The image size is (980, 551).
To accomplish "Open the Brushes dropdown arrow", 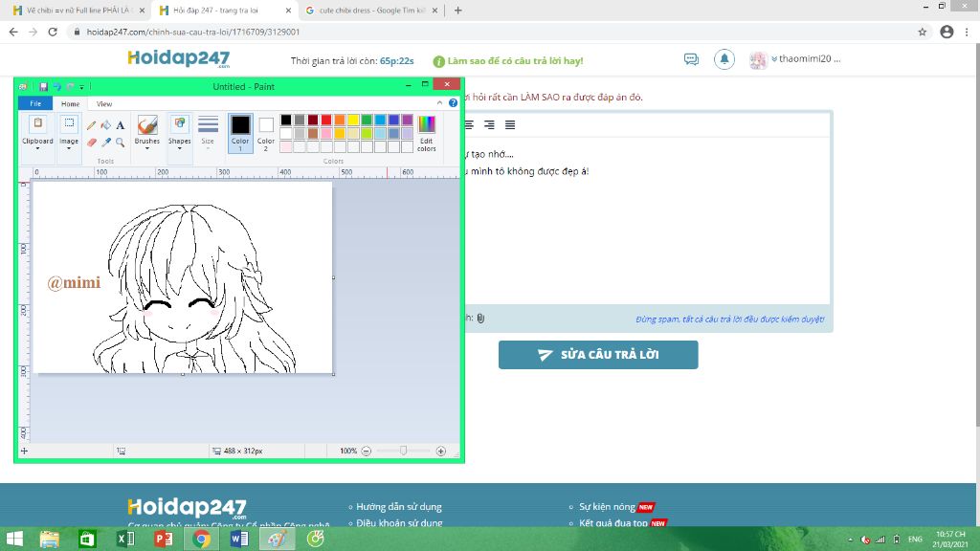I will (147, 148).
